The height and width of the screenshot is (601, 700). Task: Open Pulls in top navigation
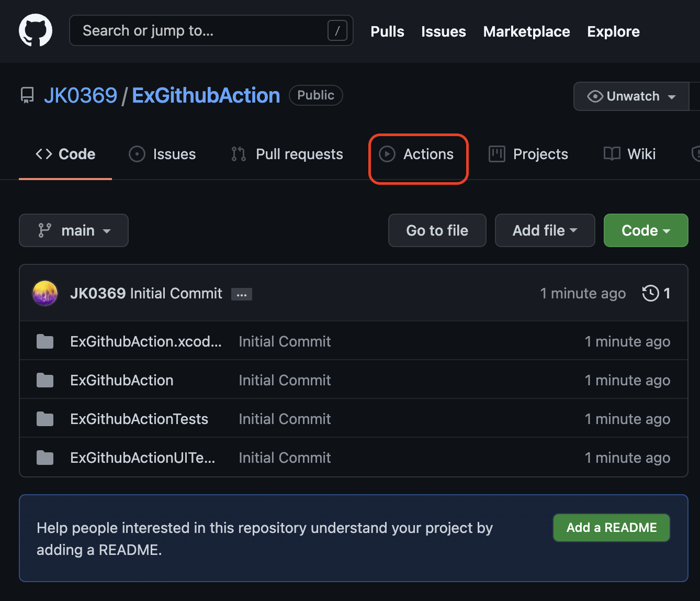pyautogui.click(x=387, y=31)
